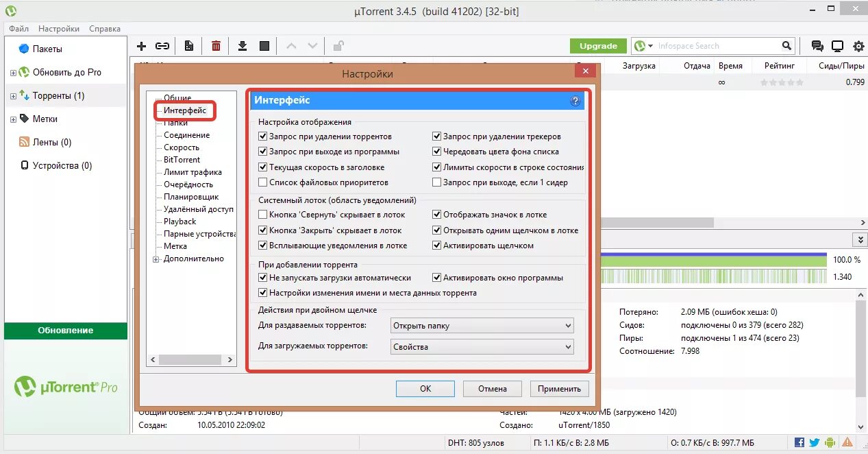Screen dimensions: 868x454
Task: Click the Stop square icon in toolbar
Action: coord(264,46)
